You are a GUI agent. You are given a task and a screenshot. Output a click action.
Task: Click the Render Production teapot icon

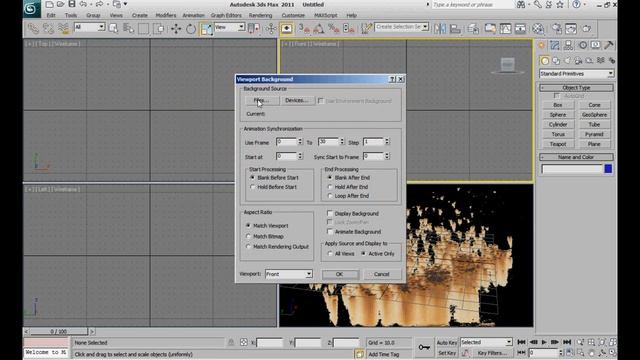[x=587, y=29]
